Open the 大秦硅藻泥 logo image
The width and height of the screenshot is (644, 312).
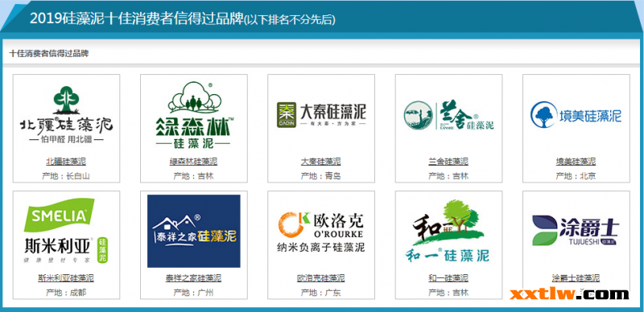[x=321, y=115]
